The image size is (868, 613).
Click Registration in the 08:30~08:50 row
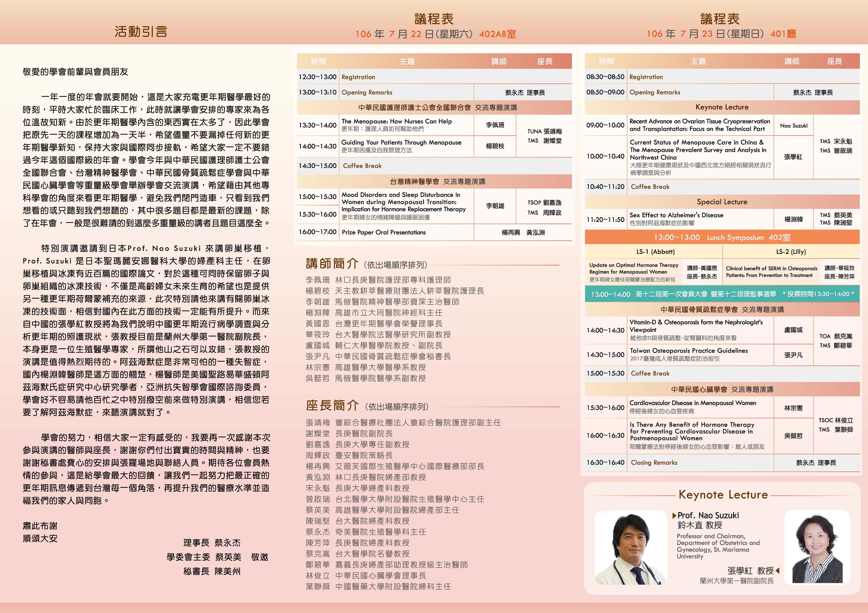coord(646,77)
